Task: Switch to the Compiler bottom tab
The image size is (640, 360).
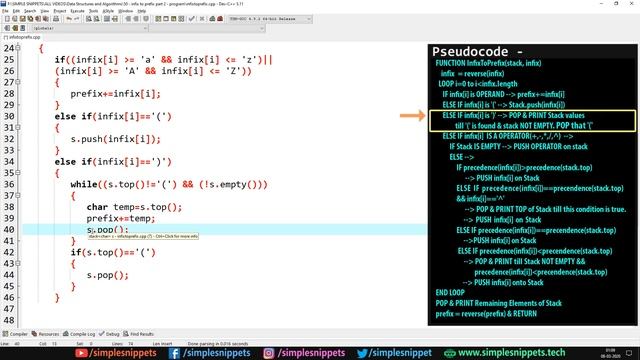Action: tap(15, 334)
